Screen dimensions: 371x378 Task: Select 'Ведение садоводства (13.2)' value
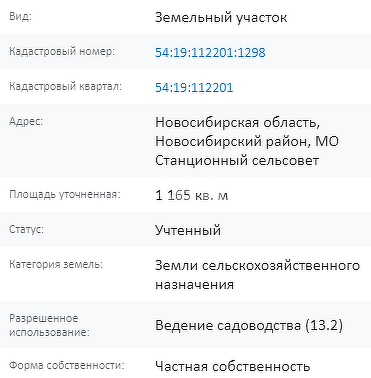[249, 325]
